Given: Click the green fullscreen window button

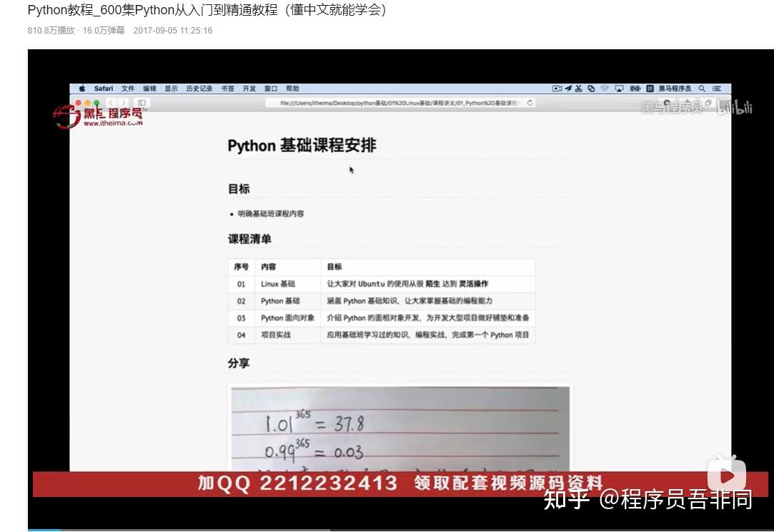Looking at the screenshot, I should click(x=95, y=101).
